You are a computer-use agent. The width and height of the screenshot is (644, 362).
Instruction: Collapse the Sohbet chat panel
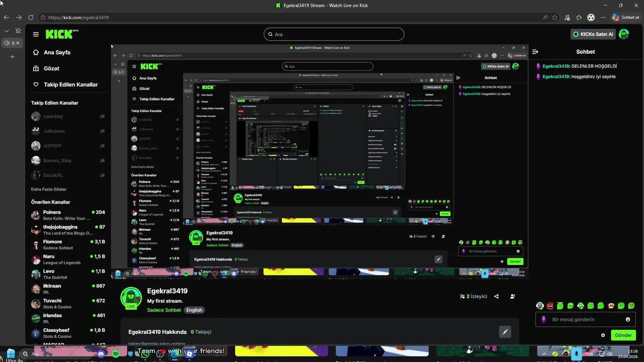(x=535, y=52)
